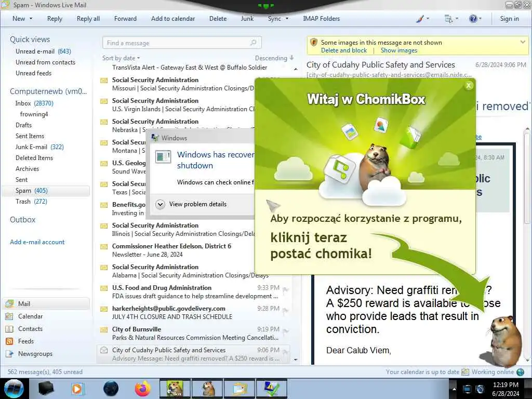Open the Sort by date dropdown
The width and height of the screenshot is (532, 399).
(x=121, y=58)
